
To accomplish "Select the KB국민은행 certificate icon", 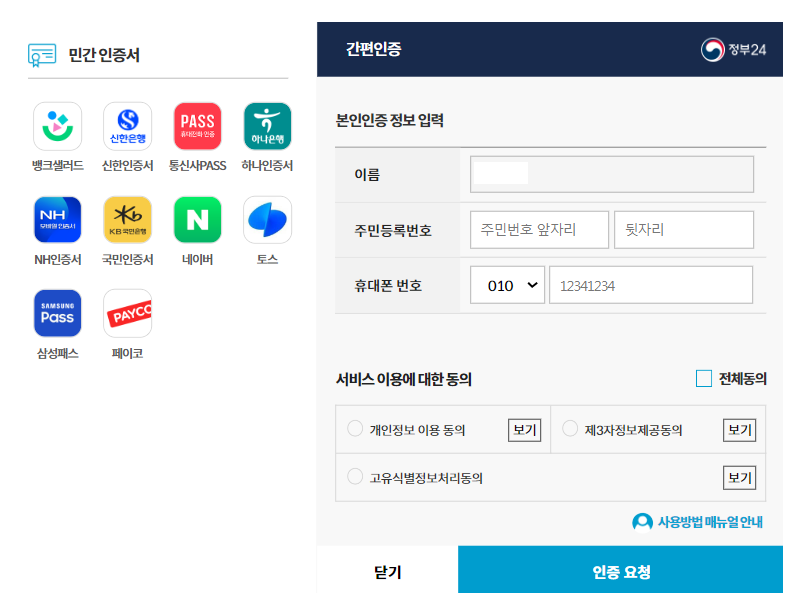I will (128, 220).
